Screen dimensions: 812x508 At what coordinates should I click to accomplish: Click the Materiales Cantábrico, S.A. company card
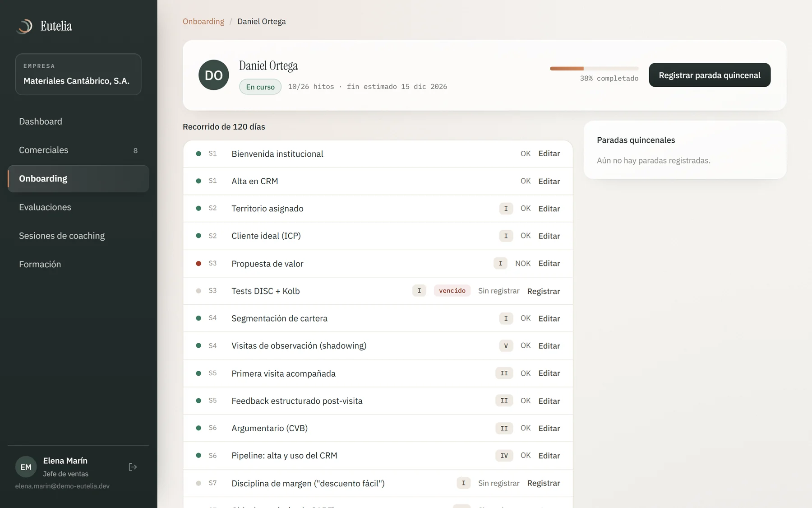coord(78,75)
